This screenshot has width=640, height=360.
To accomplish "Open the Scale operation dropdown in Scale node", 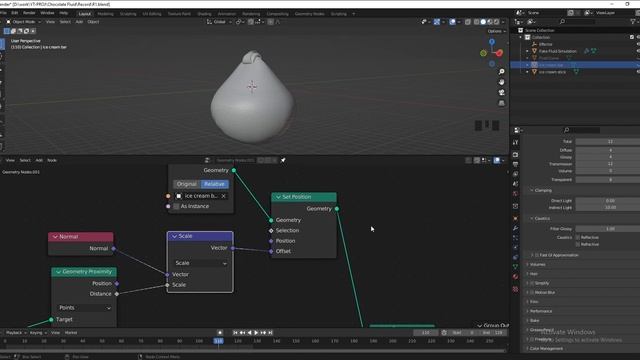I will [x=200, y=263].
